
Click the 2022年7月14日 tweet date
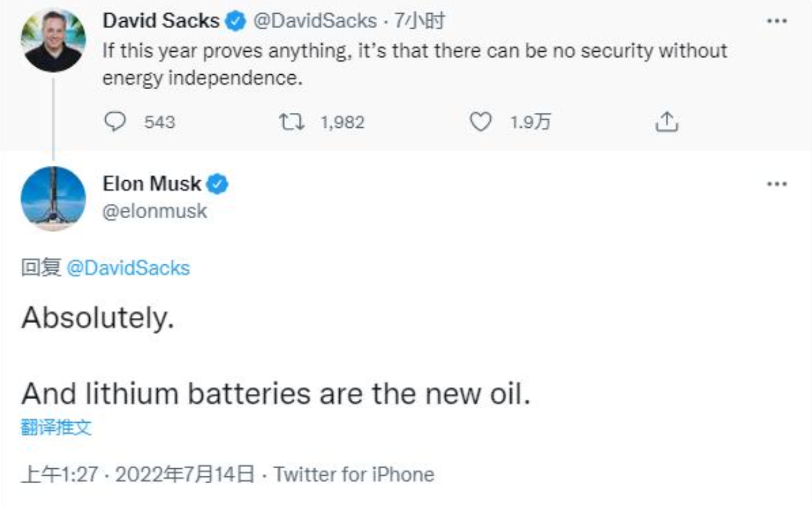(185, 474)
